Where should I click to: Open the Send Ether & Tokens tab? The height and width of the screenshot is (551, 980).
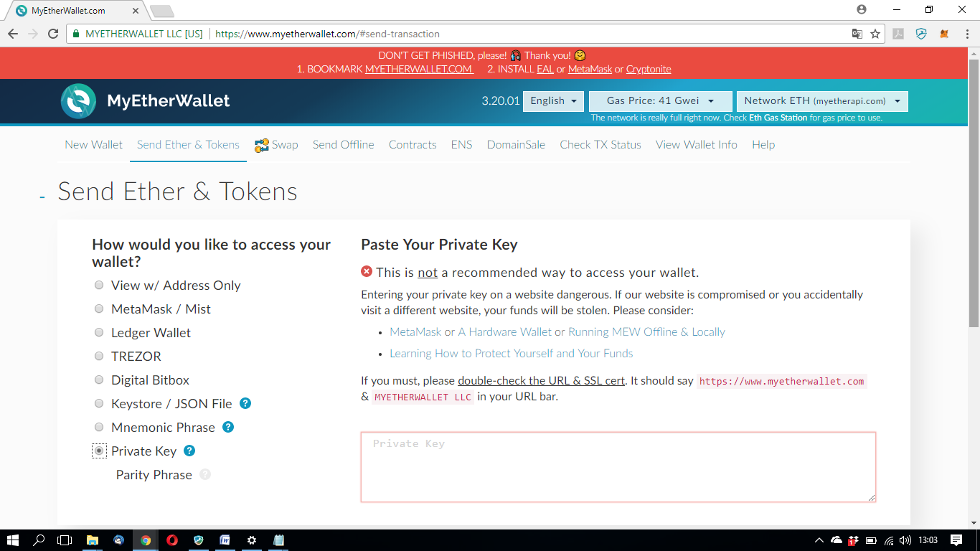click(x=188, y=145)
